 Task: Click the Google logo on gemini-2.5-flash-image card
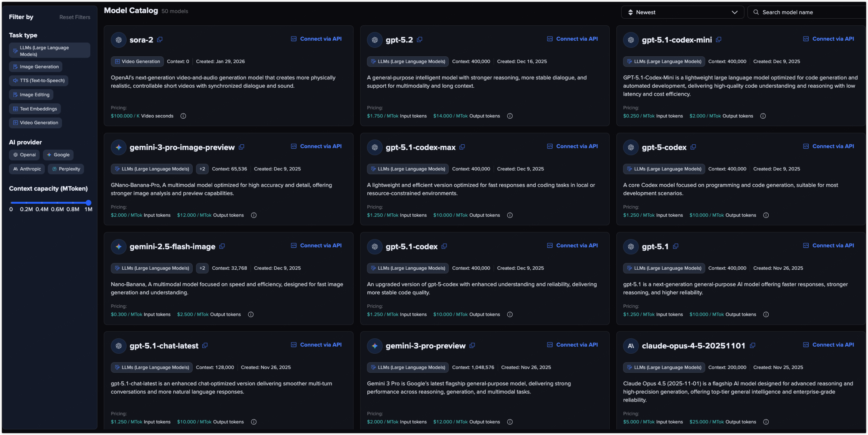119,247
